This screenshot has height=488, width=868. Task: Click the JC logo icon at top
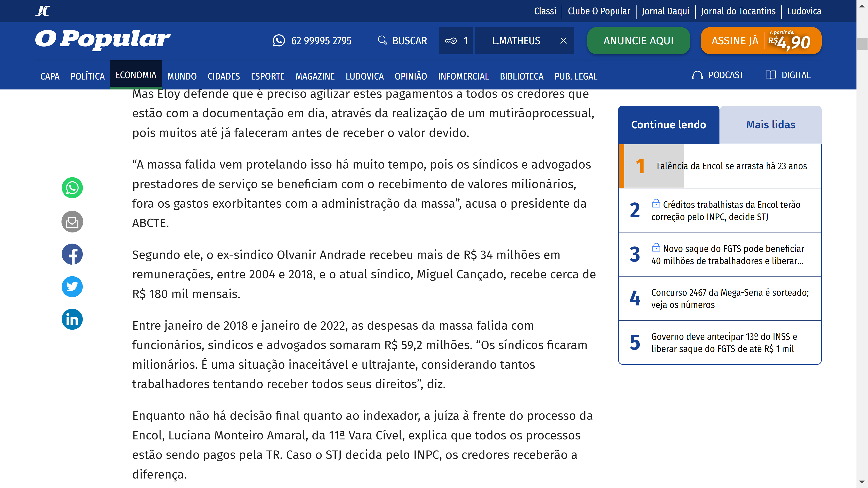[42, 11]
